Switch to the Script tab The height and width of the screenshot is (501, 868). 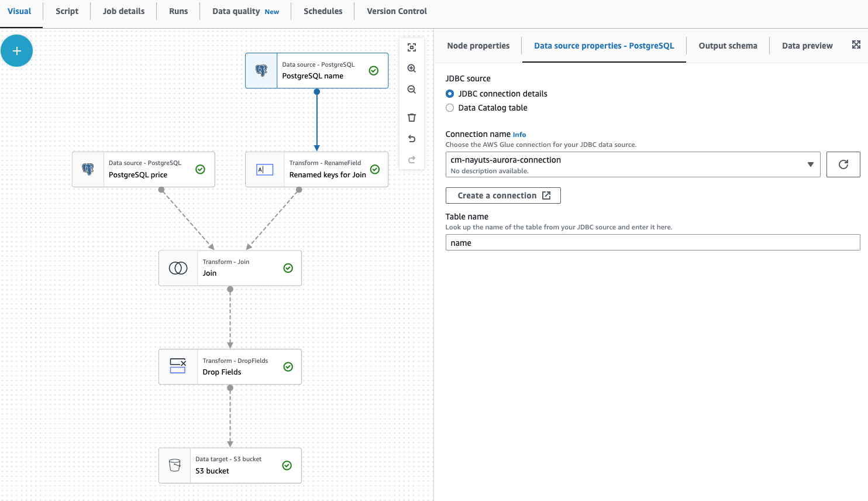click(67, 11)
